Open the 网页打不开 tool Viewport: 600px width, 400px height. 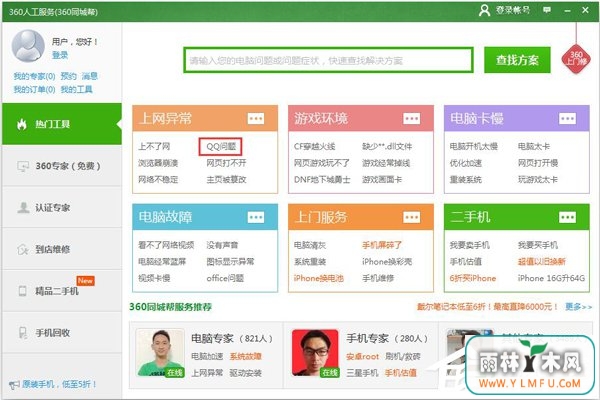pos(226,163)
